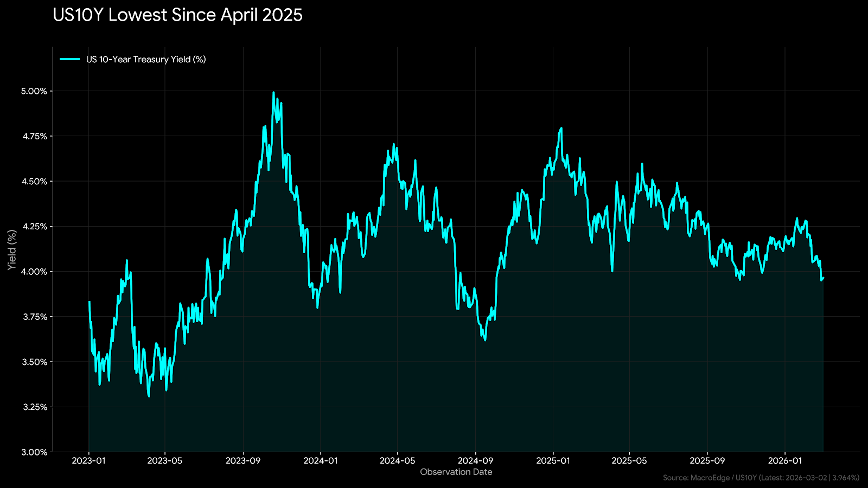Click the x-axis label 2023-05
Image resolution: width=868 pixels, height=488 pixels.
pos(165,461)
